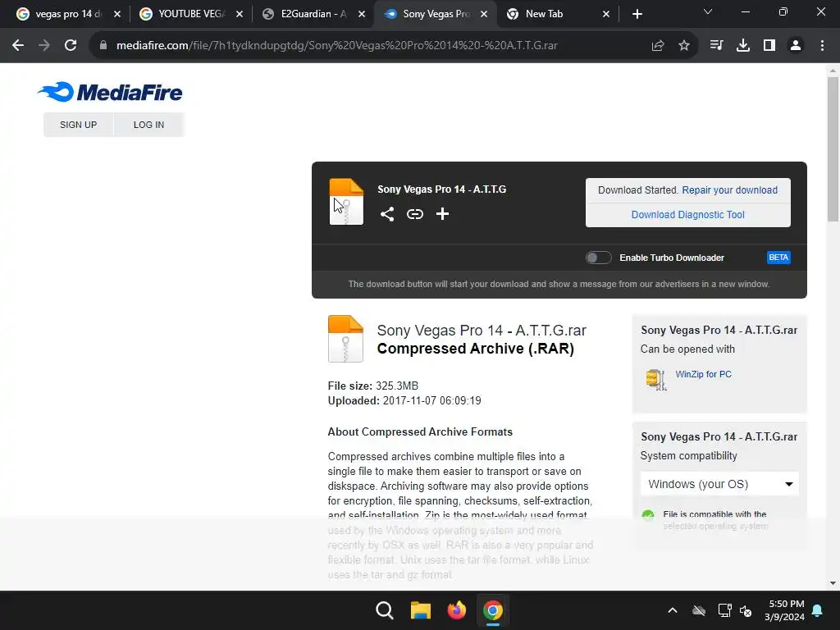Open the media control icon in toolbar
This screenshot has width=840, height=630.
pos(716,46)
